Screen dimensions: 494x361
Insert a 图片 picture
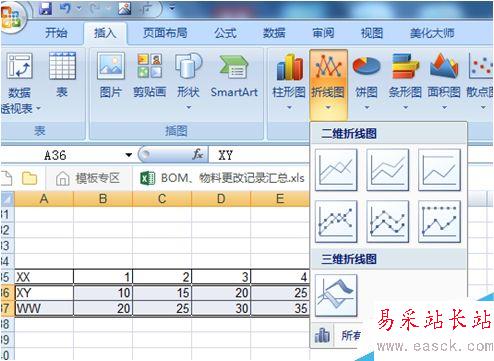click(x=111, y=75)
